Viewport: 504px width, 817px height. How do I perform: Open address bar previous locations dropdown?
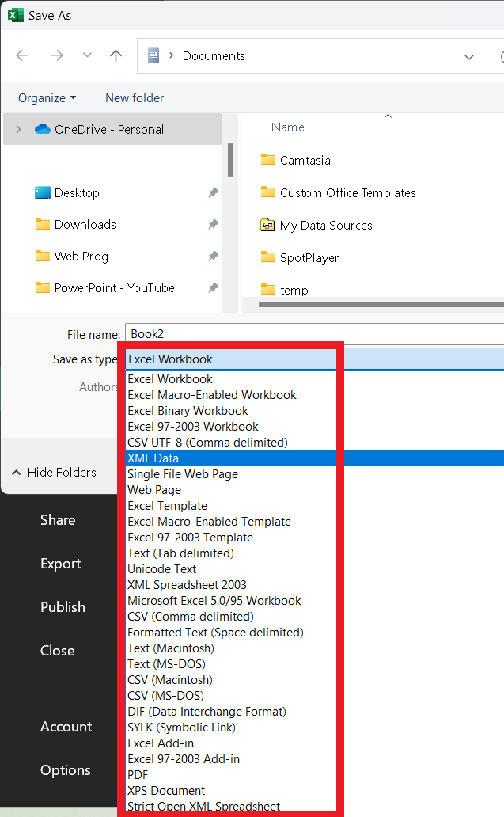point(469,56)
